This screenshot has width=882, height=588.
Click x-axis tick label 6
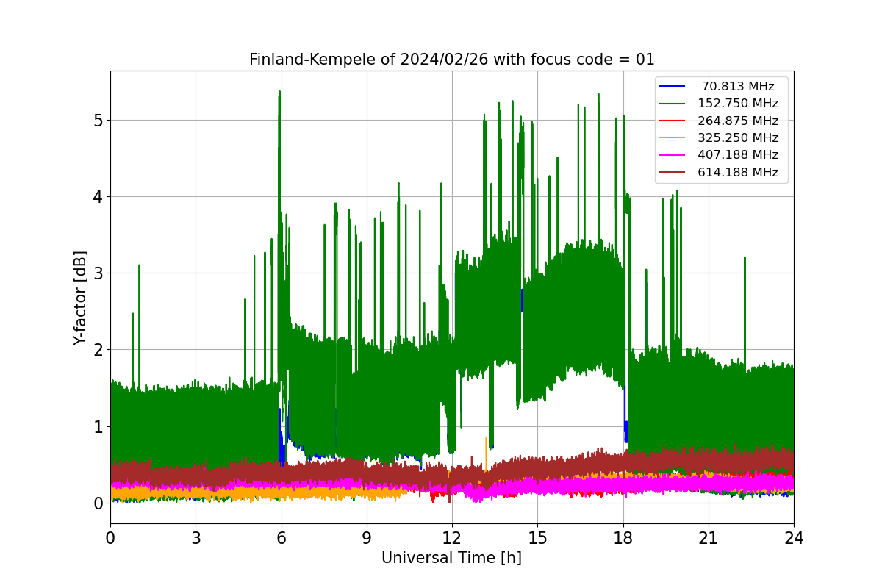[x=281, y=538]
